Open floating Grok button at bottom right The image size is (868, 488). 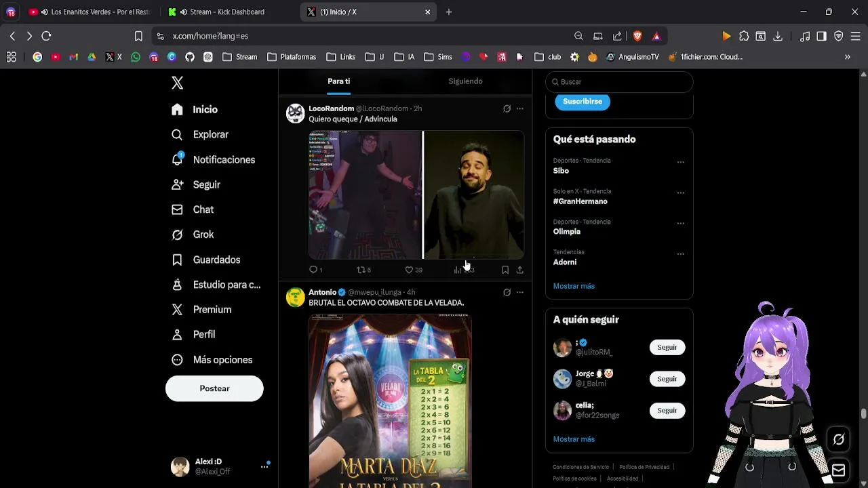click(x=839, y=439)
